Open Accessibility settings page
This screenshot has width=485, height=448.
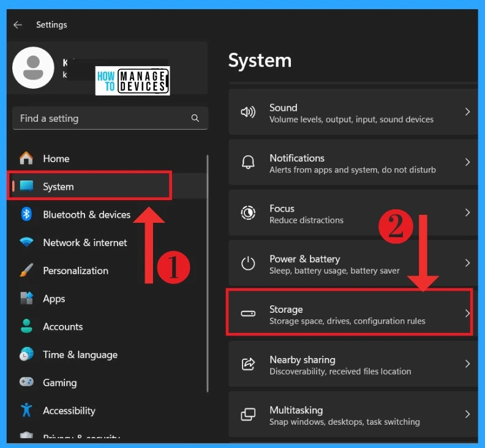69,411
